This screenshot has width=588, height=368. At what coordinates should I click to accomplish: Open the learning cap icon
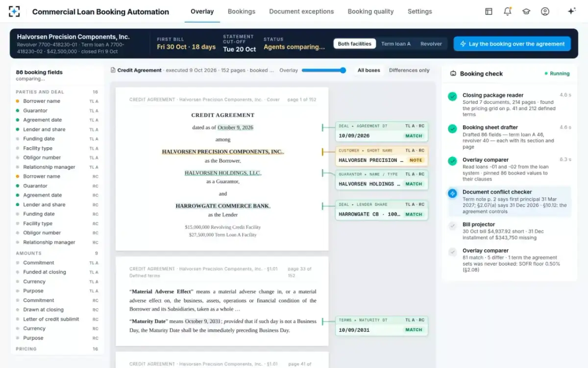click(526, 11)
